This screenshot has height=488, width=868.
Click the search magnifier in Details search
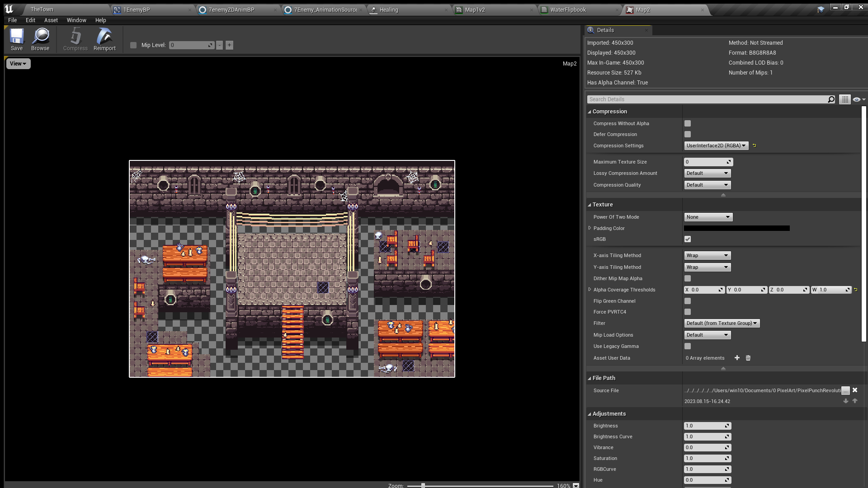(x=831, y=99)
